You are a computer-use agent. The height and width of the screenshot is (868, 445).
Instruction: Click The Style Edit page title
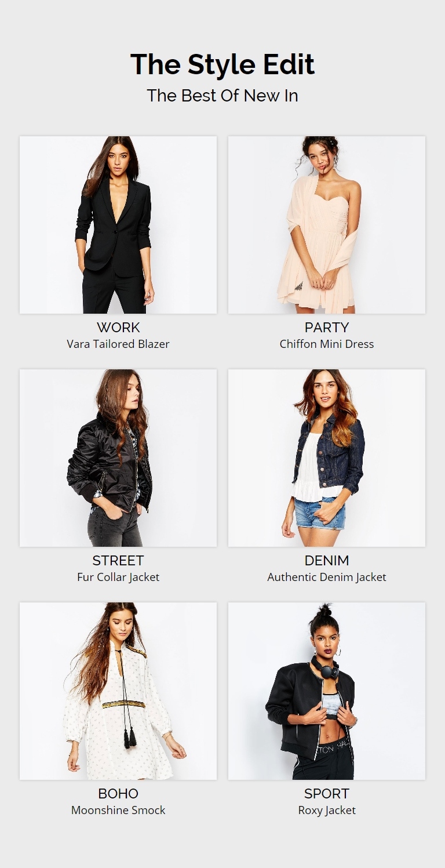click(x=222, y=64)
